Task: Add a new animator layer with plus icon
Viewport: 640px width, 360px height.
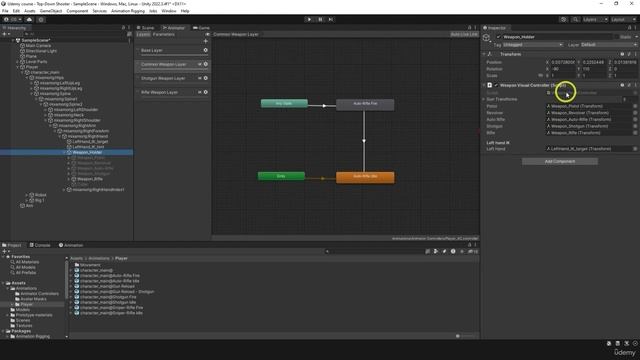Action: coord(206,41)
